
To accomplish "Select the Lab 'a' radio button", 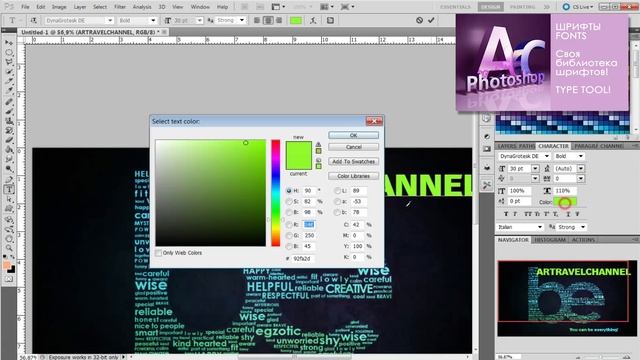I will click(338, 202).
